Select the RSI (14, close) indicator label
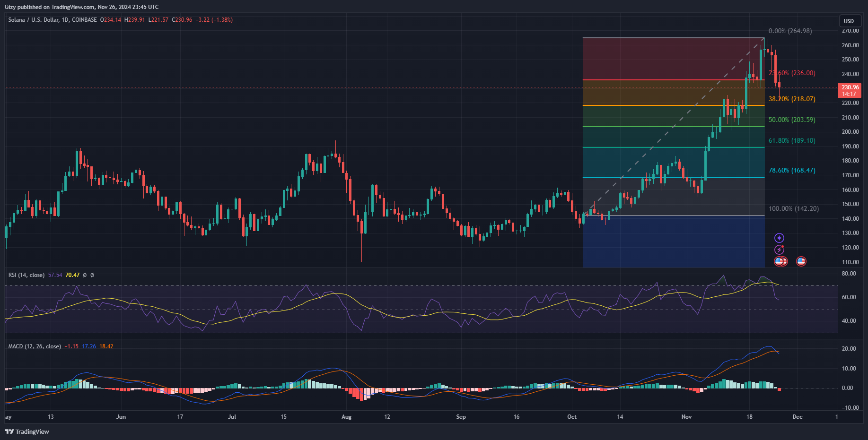868x440 pixels. [x=26, y=275]
